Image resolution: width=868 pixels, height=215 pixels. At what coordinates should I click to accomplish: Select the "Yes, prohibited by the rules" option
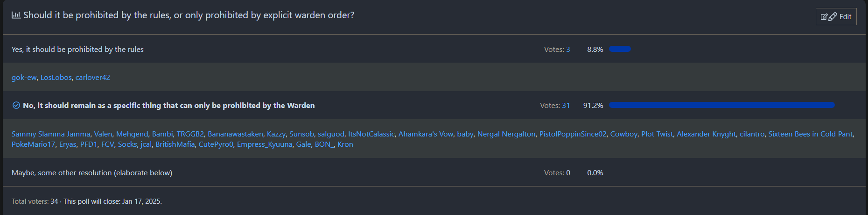77,50
